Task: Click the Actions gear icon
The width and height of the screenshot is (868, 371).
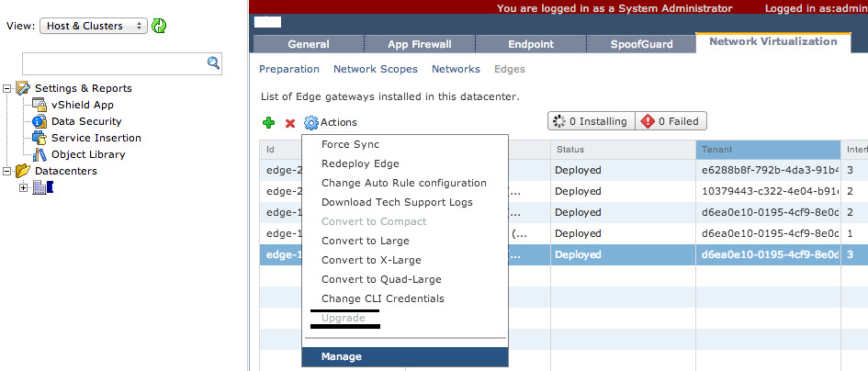Action: [311, 122]
